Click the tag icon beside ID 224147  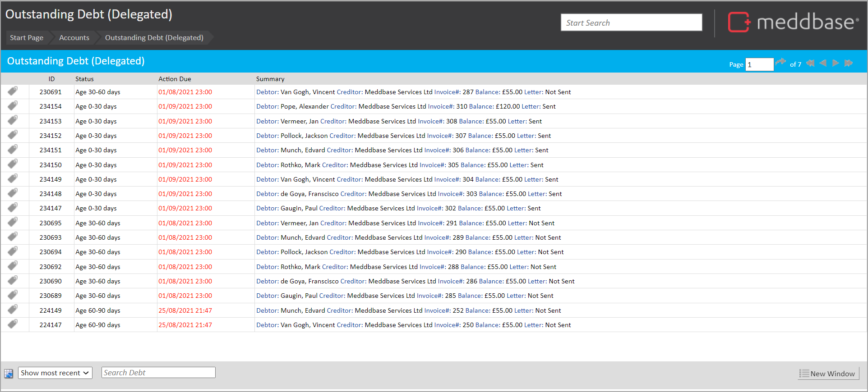tap(13, 324)
